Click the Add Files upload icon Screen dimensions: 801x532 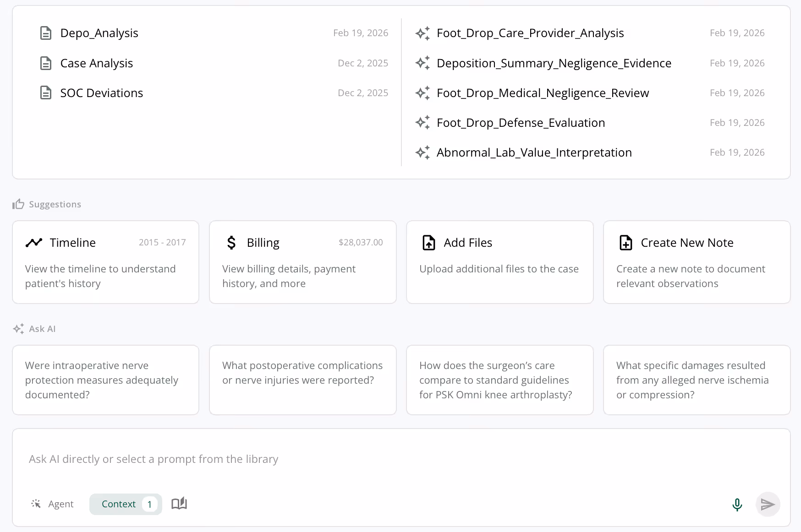click(x=428, y=243)
